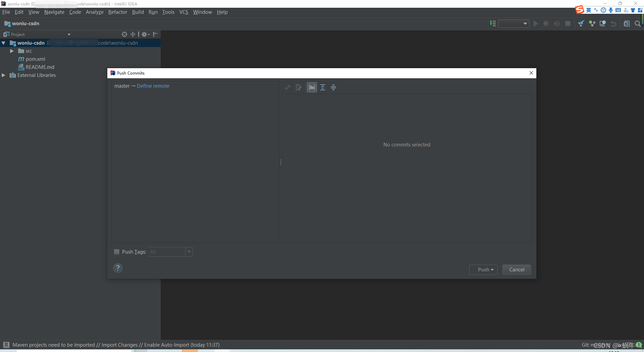Click the Sogou soft keyboard icon
The image size is (644, 352).
618,10
